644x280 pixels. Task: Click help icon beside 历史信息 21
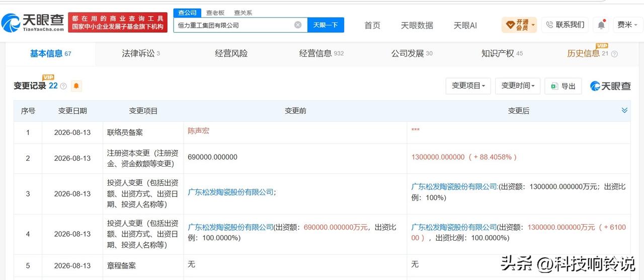point(614,54)
